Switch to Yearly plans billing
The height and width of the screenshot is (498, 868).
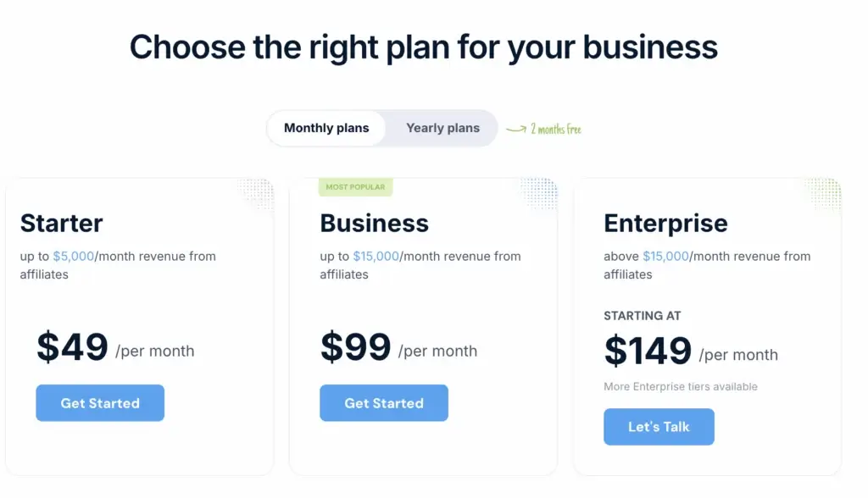[x=442, y=129]
